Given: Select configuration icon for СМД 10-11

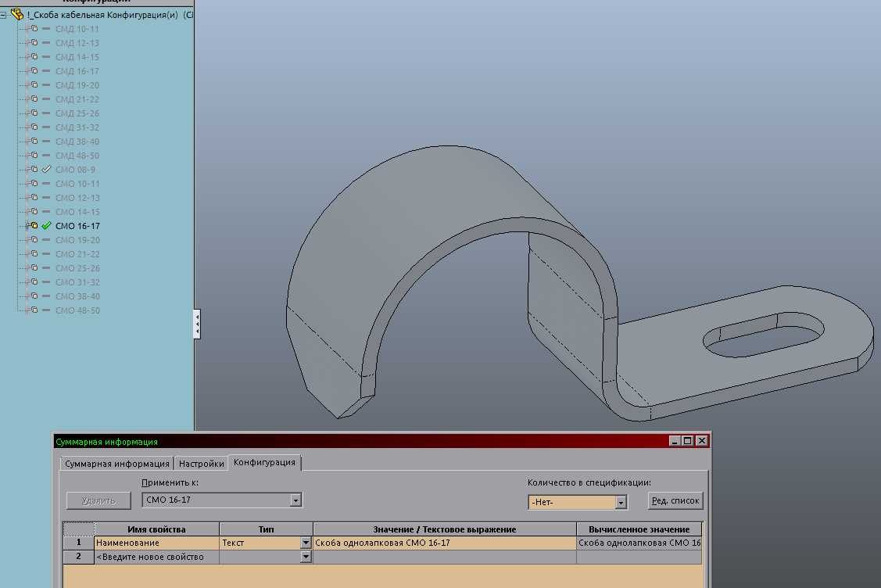Looking at the screenshot, I should pyautogui.click(x=33, y=29).
